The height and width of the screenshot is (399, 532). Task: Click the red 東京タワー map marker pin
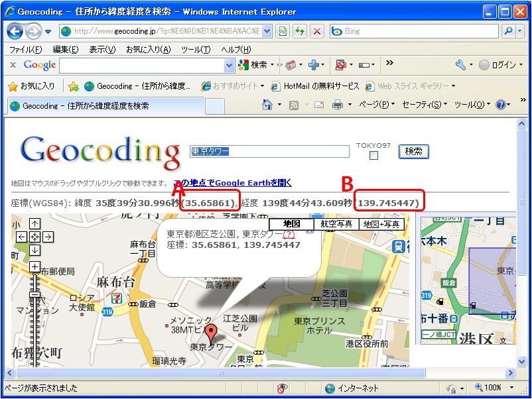pyautogui.click(x=212, y=333)
